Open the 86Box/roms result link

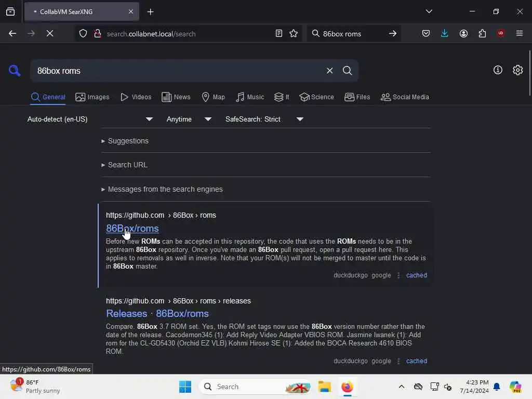pyautogui.click(x=132, y=229)
